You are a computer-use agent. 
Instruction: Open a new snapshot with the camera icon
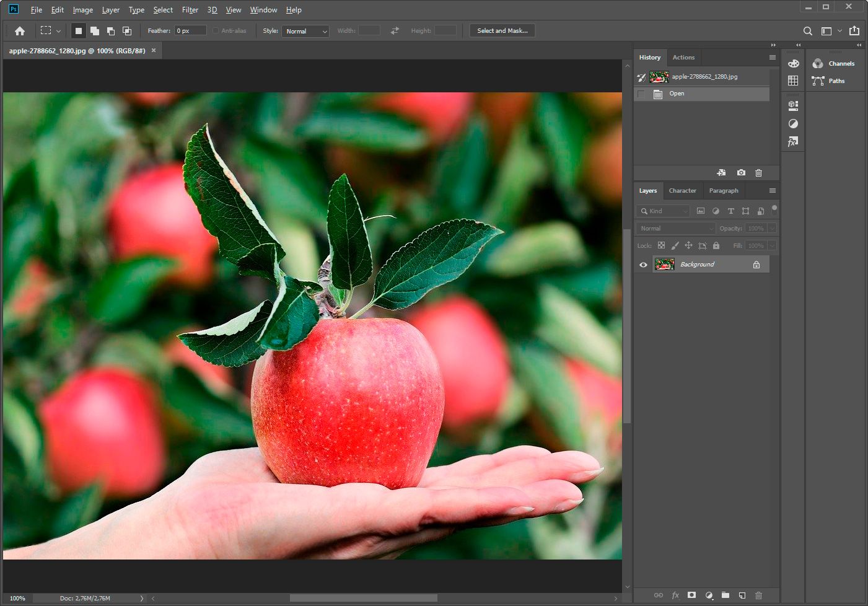741,172
